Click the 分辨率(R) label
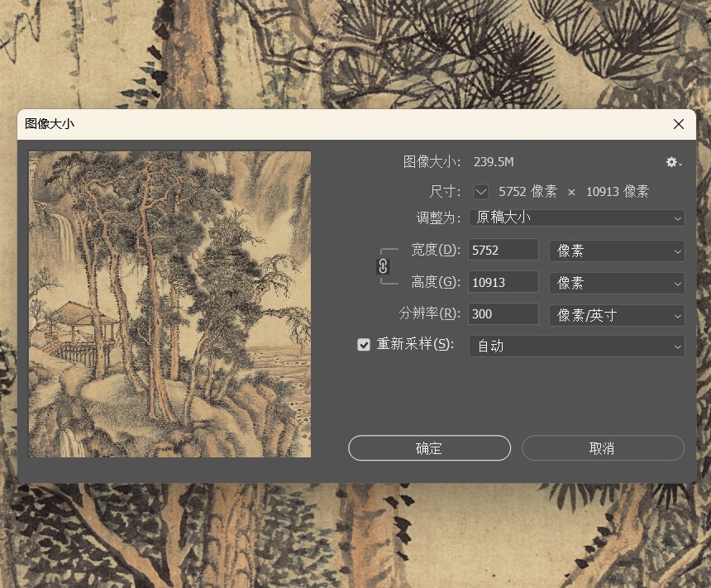 [x=430, y=314]
